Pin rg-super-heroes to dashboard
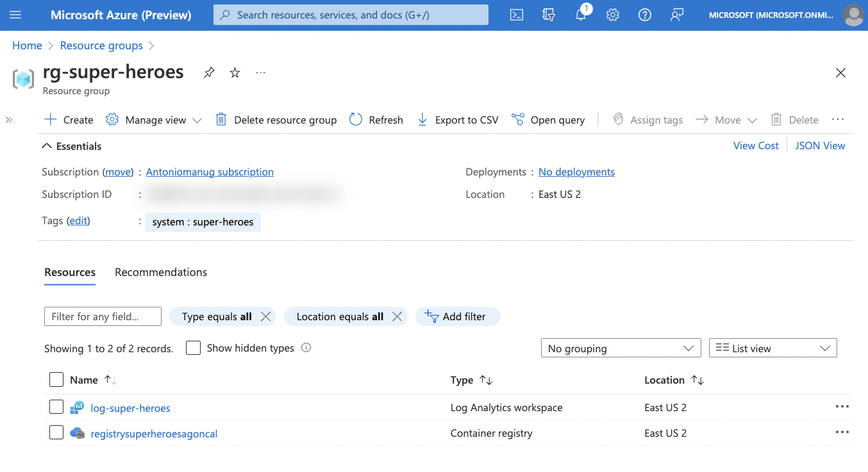Screen dimensions: 868x472 pyautogui.click(x=209, y=72)
